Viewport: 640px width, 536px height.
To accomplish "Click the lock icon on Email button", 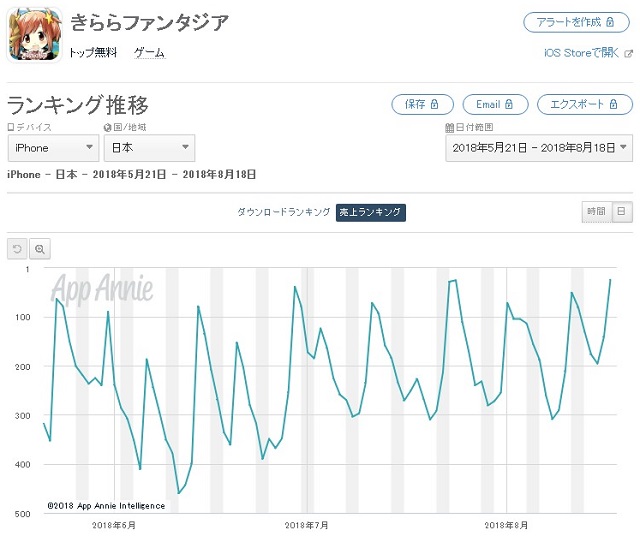I will click(x=509, y=104).
